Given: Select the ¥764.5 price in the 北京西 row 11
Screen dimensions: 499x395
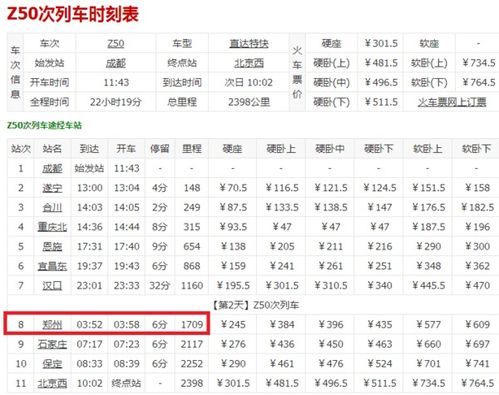Looking at the screenshot, I should pos(477,383).
